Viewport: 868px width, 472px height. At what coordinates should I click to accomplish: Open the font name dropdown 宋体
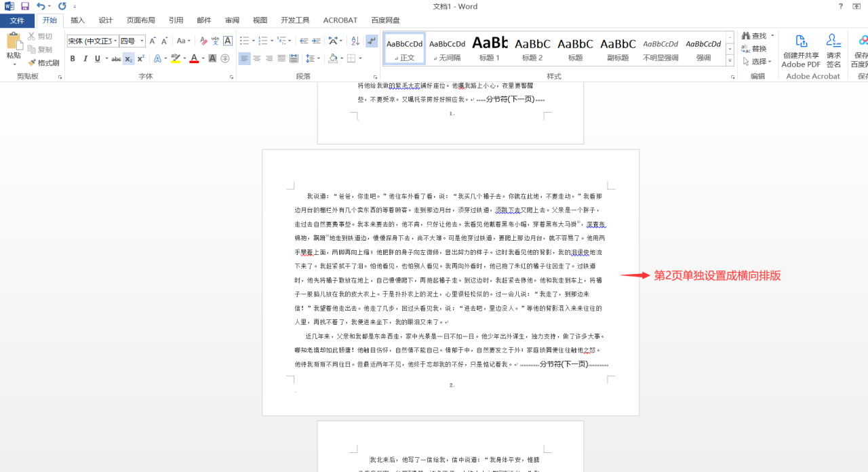(116, 41)
